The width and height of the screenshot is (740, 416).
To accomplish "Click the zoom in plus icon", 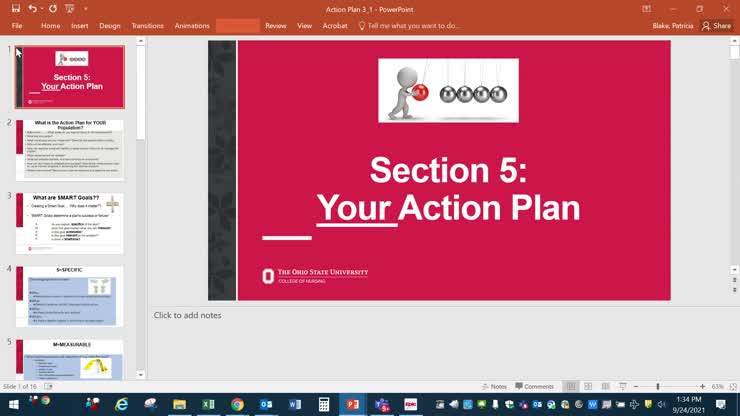I will pos(702,386).
